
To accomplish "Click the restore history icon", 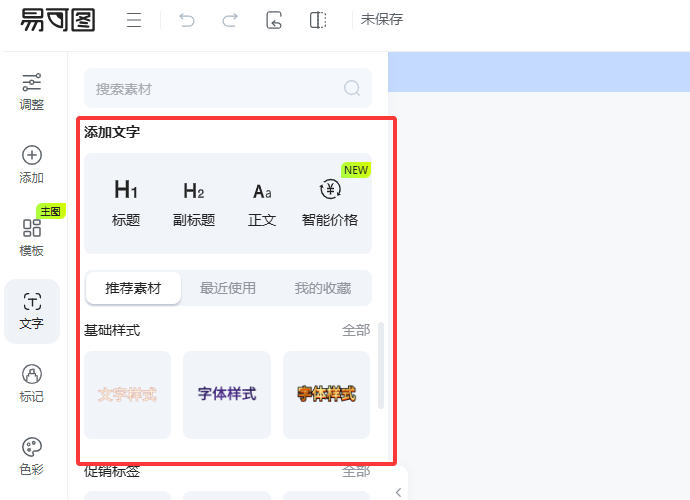I will (x=274, y=20).
